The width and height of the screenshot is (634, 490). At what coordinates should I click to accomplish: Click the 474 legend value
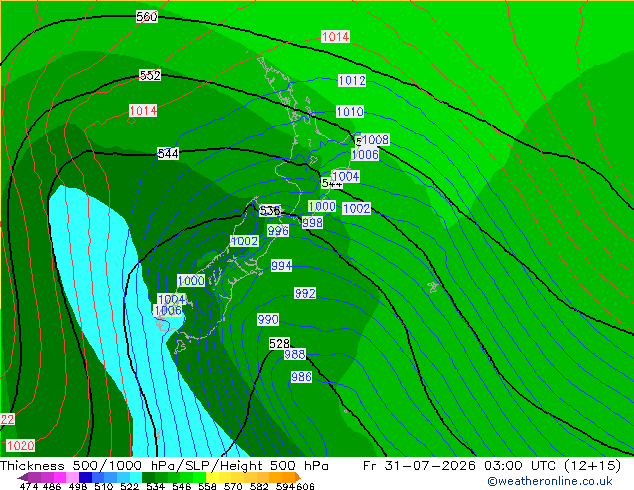click(x=29, y=486)
